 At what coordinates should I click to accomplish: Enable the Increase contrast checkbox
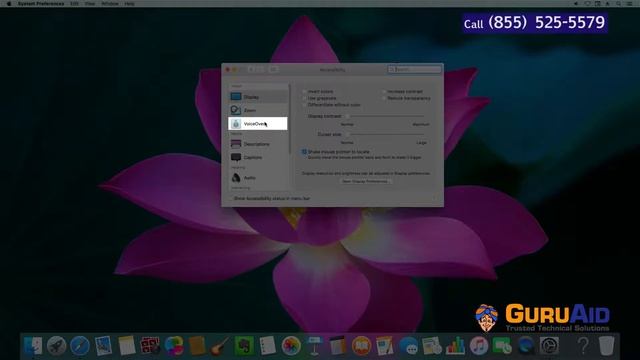click(x=384, y=91)
